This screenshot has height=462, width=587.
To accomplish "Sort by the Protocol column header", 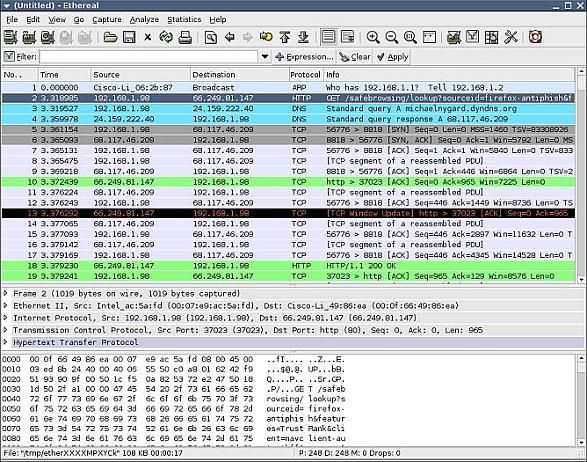I will (305, 75).
